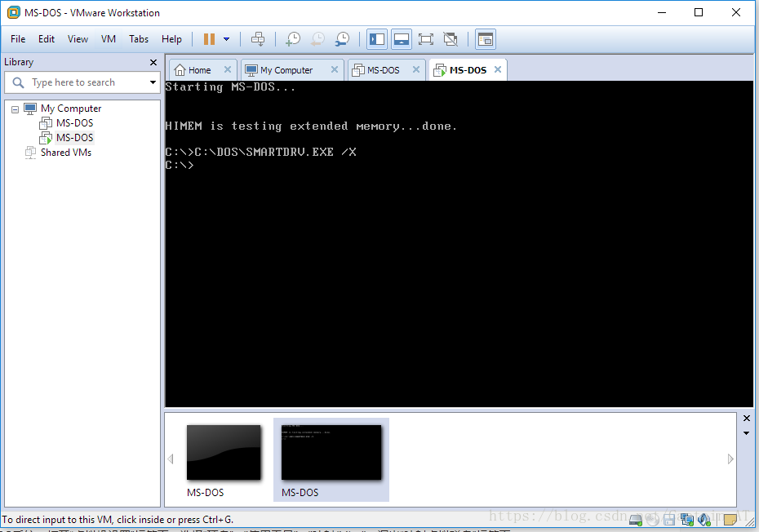Toggle the thumbnail bar view button
Screen dimensions: 759x532
pos(402,39)
